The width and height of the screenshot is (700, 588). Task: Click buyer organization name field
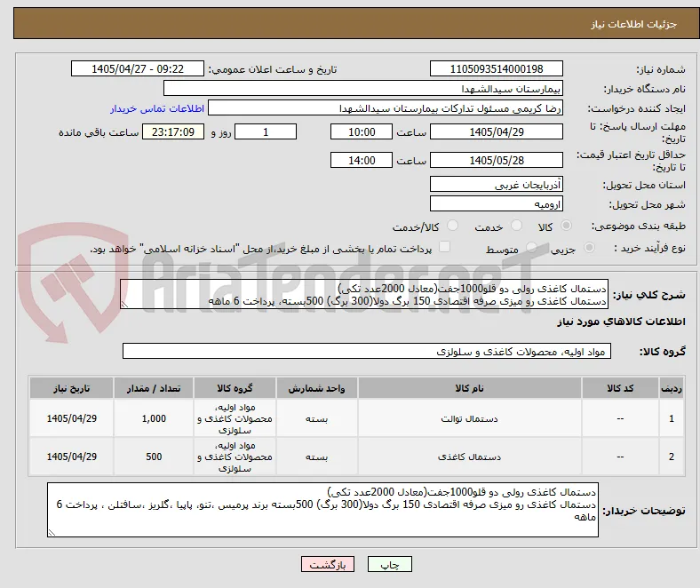pyautogui.click(x=363, y=89)
